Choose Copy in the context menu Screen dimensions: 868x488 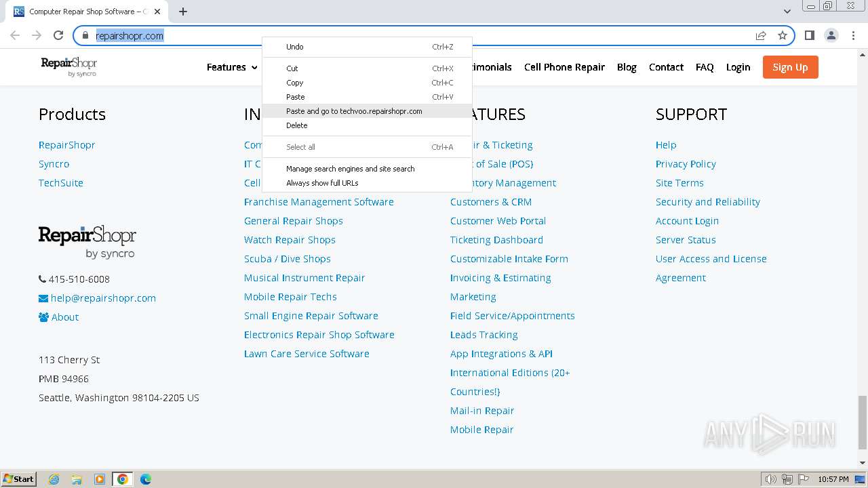click(x=367, y=83)
